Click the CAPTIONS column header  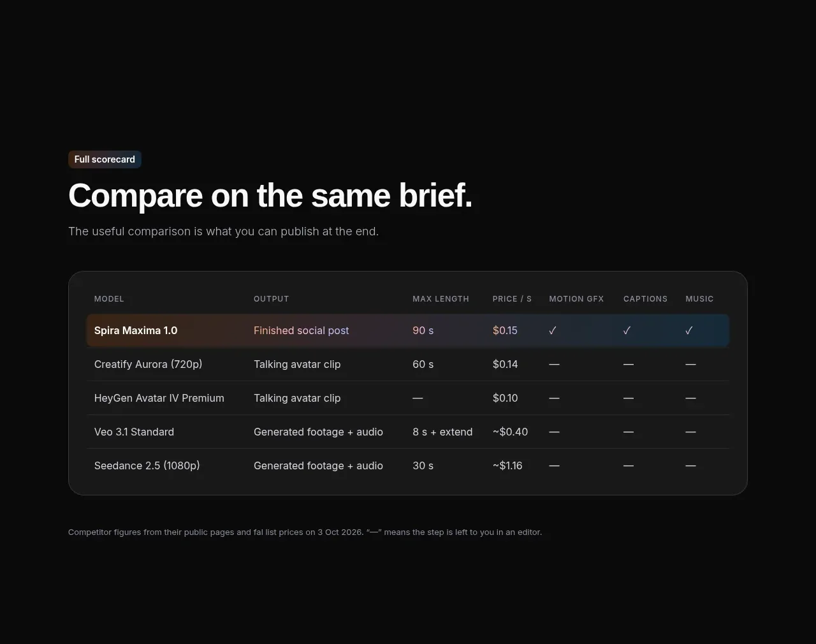tap(645, 299)
